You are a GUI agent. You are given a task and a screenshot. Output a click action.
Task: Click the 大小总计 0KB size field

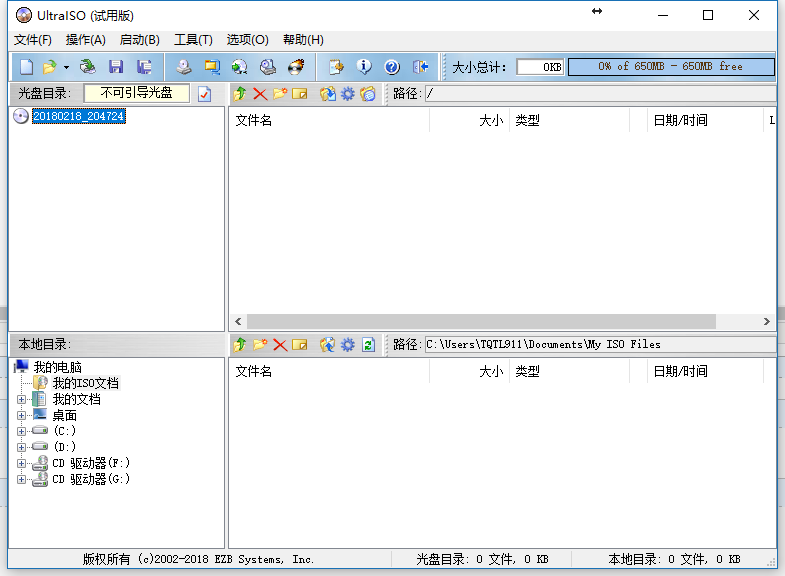coord(540,67)
